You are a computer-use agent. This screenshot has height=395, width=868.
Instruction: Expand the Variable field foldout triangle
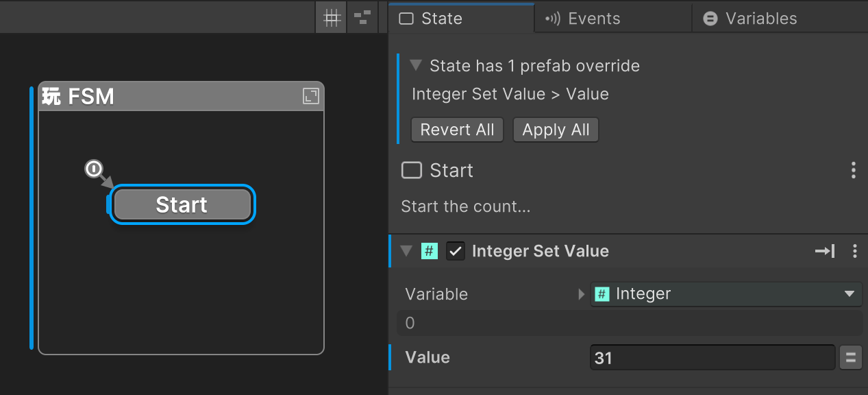[x=582, y=294]
